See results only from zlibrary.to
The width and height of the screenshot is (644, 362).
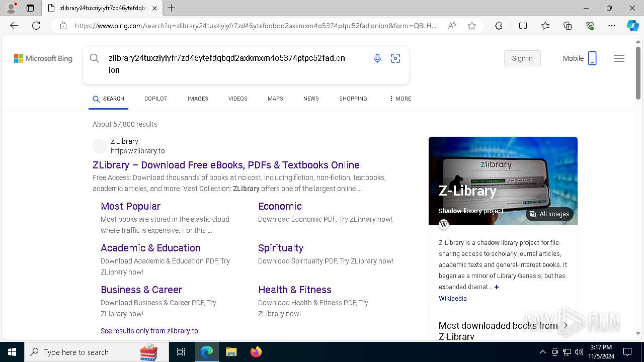tap(149, 331)
